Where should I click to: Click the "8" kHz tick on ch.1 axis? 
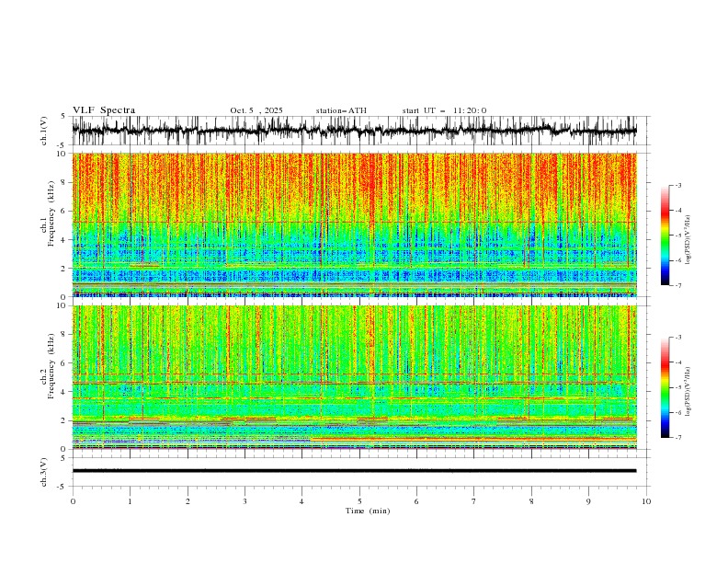point(64,182)
